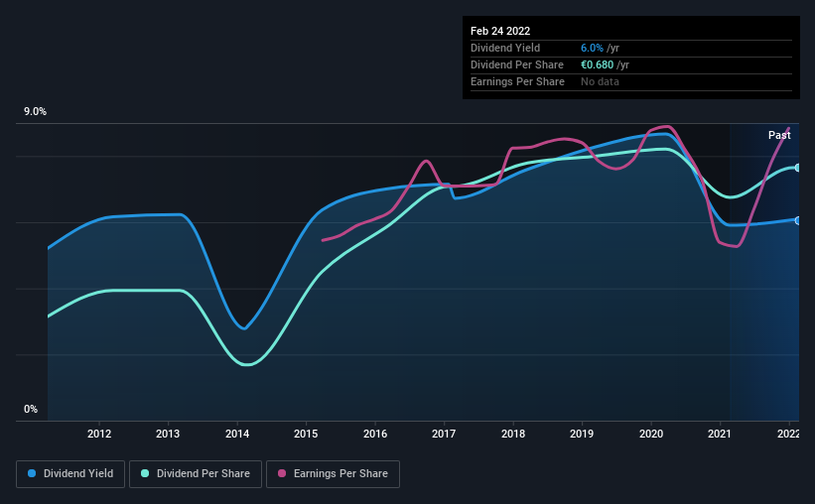The height and width of the screenshot is (504, 815).
Task: Click the €0.680 dividend per share value
Action: [598, 64]
